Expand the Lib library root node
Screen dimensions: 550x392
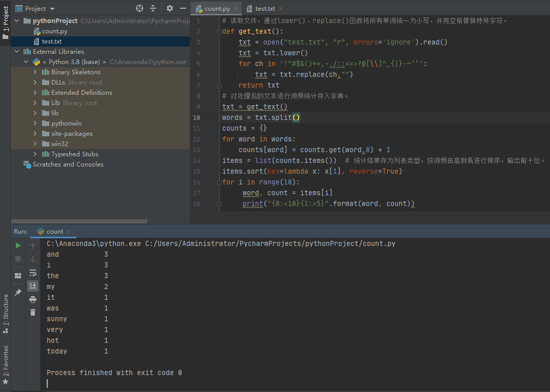(35, 103)
